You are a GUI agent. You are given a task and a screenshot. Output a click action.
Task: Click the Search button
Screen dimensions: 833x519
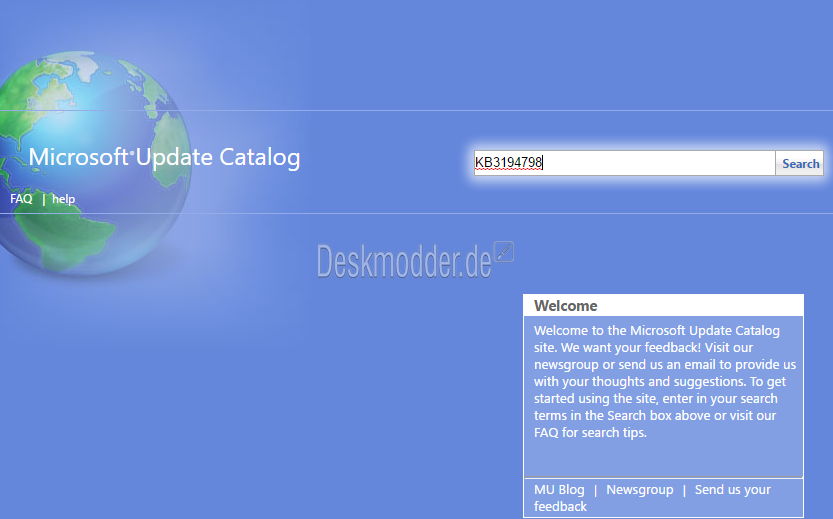tap(800, 163)
